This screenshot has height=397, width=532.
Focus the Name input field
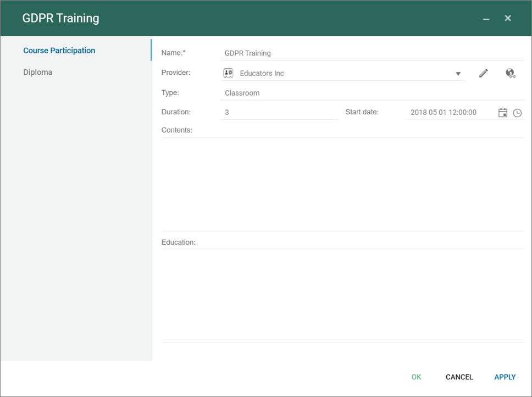[x=372, y=53]
